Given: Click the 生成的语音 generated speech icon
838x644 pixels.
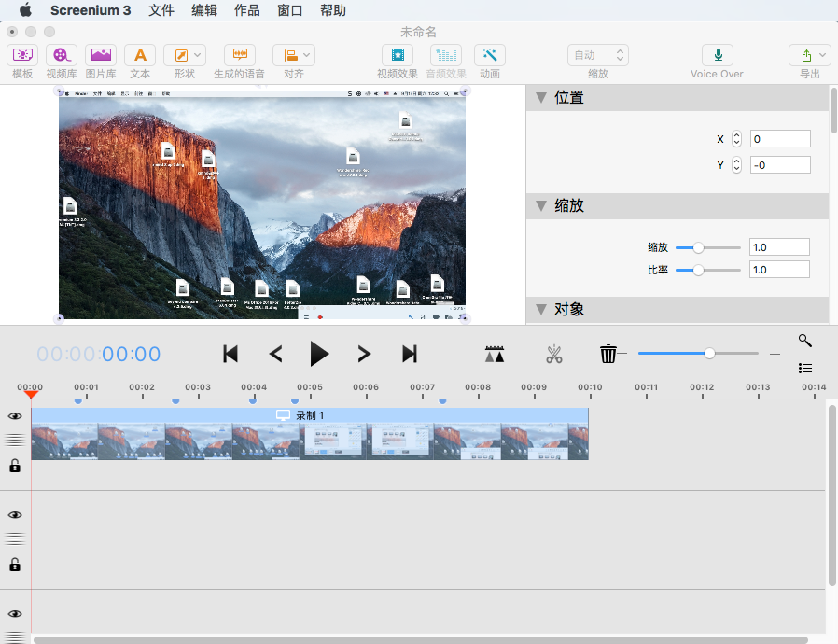Looking at the screenshot, I should (x=239, y=56).
